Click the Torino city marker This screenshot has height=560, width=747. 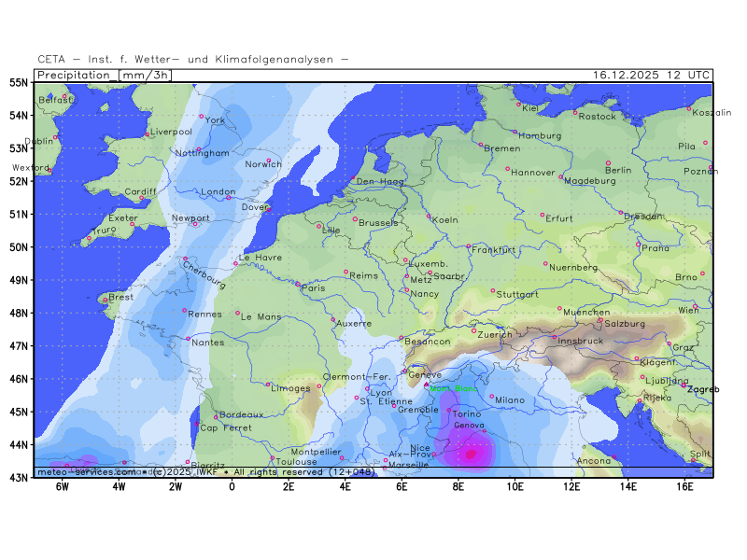tap(449, 409)
